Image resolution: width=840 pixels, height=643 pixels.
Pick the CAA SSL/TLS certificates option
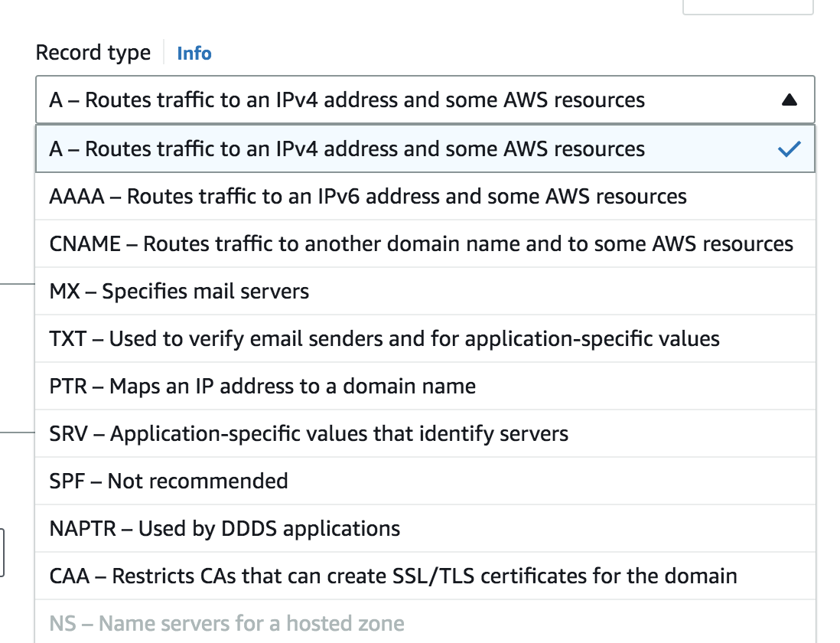425,576
